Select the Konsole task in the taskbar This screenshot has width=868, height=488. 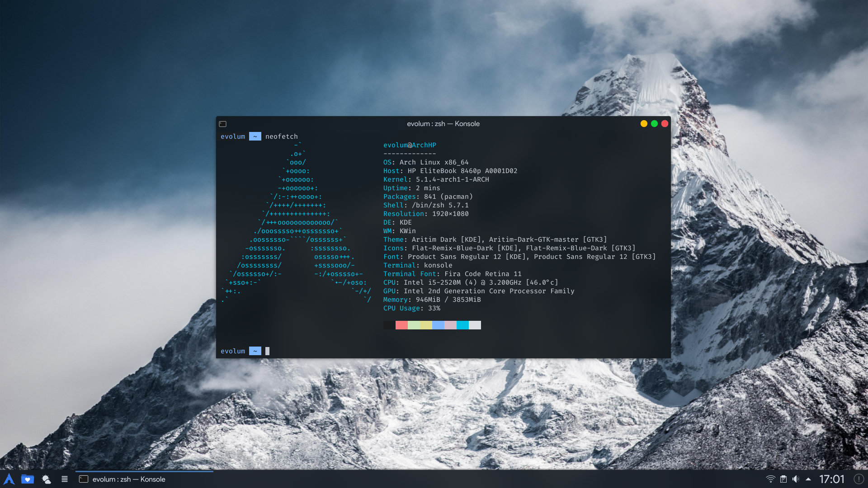coord(144,479)
